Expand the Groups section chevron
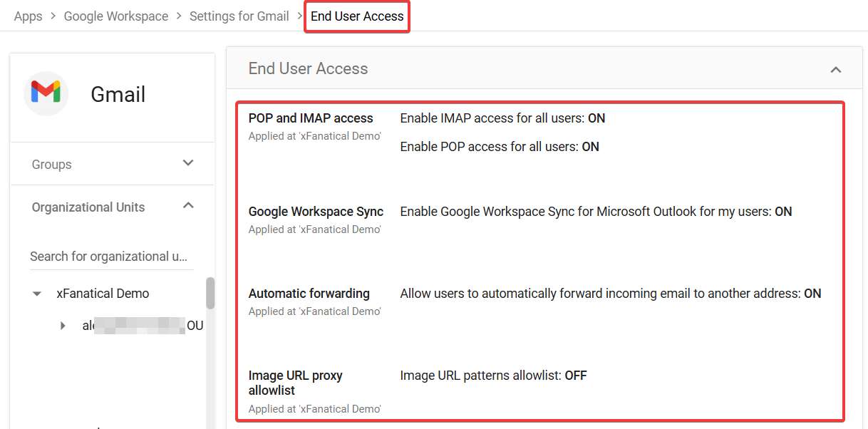Image resolution: width=868 pixels, height=429 pixels. tap(188, 163)
